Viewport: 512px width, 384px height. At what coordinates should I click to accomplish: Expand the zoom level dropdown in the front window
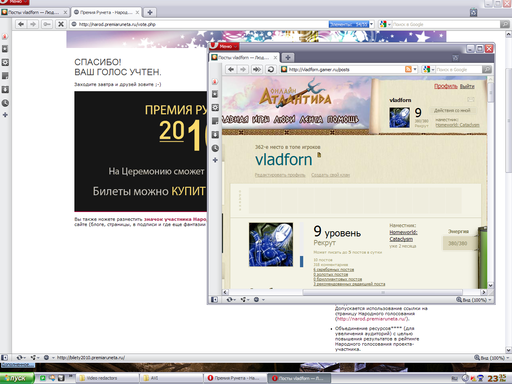[x=490, y=300]
